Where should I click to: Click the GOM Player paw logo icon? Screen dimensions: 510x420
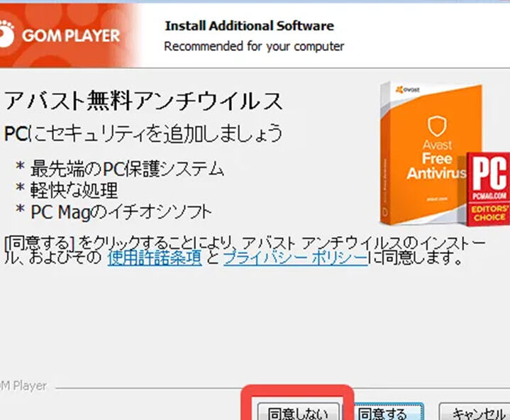pyautogui.click(x=9, y=34)
